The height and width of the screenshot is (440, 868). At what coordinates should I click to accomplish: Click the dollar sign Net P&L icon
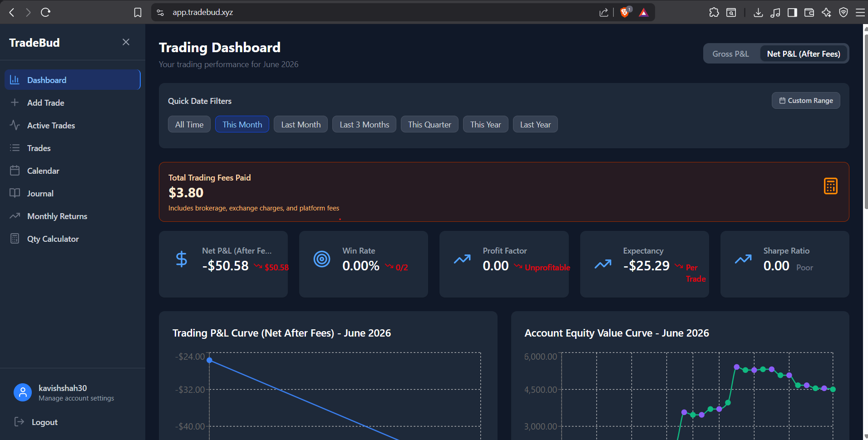click(182, 259)
